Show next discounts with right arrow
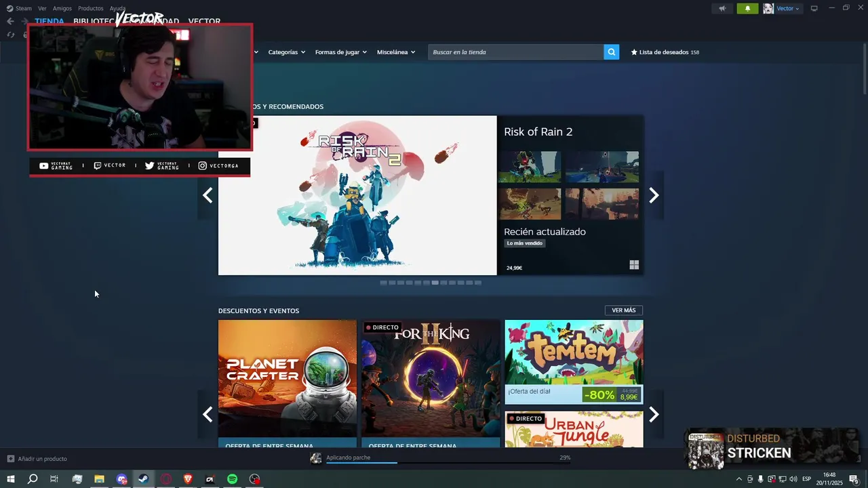Viewport: 868px width, 488px height. point(654,414)
